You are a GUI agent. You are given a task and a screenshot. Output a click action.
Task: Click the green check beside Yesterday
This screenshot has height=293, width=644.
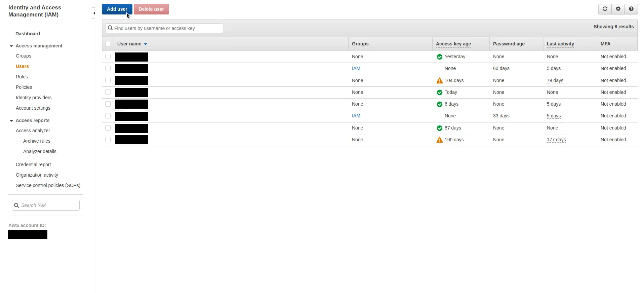click(x=439, y=57)
